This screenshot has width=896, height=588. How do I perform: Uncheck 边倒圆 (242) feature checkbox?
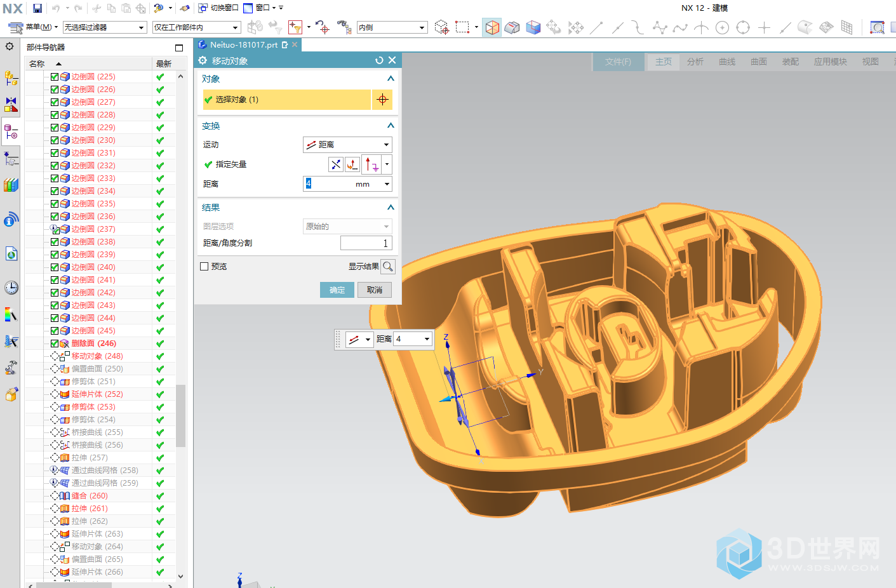tap(55, 293)
